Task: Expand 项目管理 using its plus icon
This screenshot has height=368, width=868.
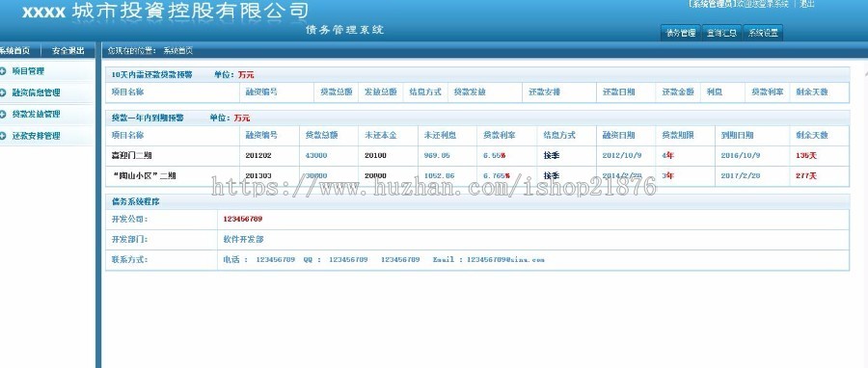Action: coord(3,70)
